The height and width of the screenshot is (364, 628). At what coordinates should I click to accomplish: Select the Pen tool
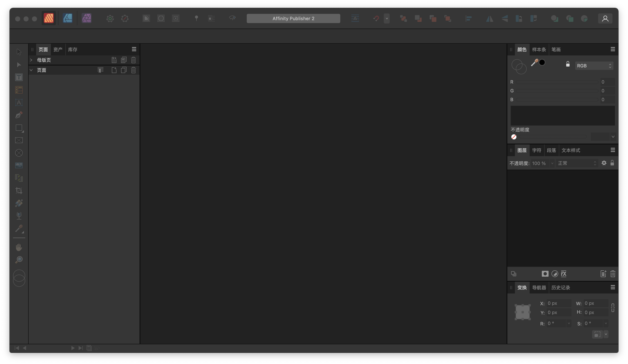(x=19, y=115)
